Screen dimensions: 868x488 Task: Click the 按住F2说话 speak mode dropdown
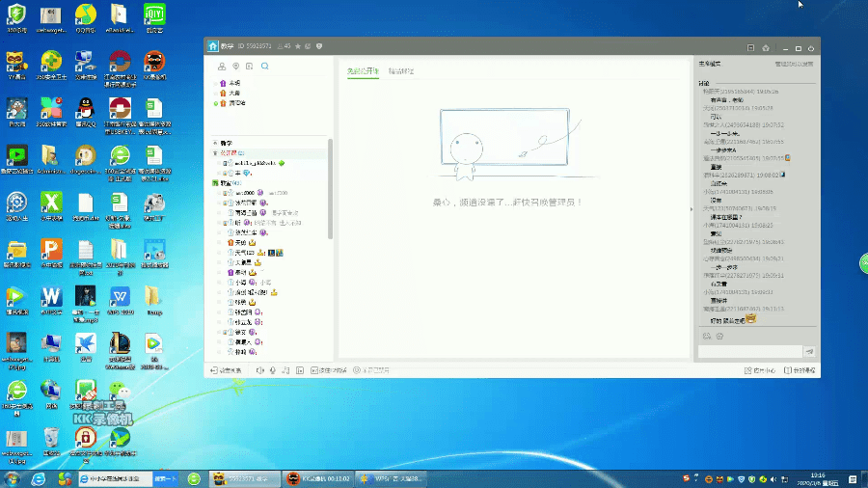pos(328,370)
